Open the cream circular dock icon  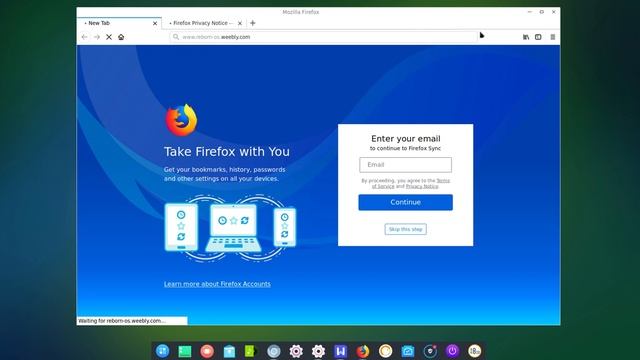[x=385, y=351]
